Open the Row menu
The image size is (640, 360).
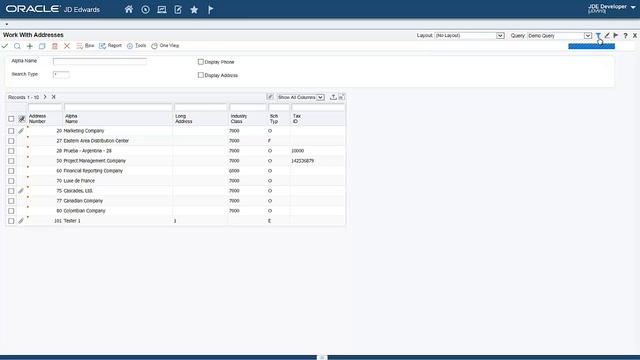tap(85, 46)
